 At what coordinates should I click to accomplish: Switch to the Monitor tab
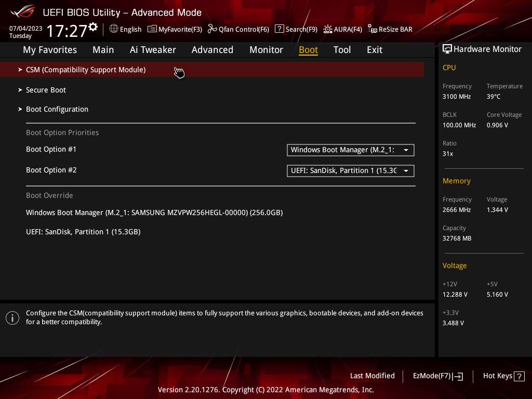point(266,50)
